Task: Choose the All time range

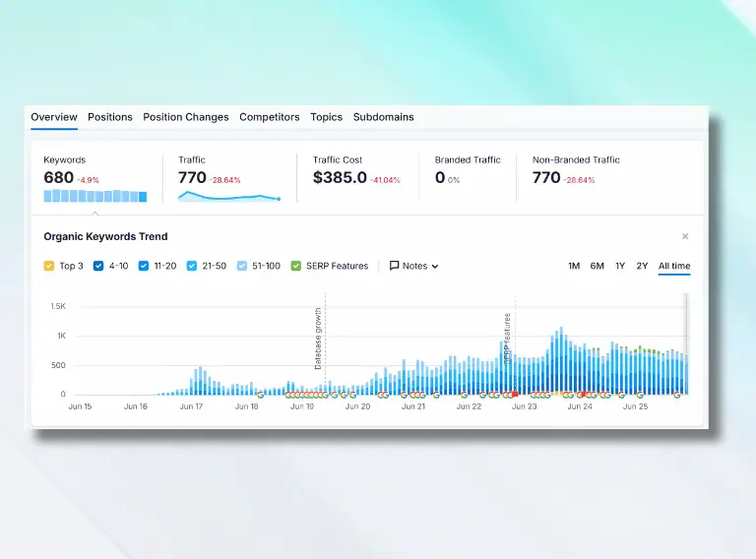Action: 674,266
